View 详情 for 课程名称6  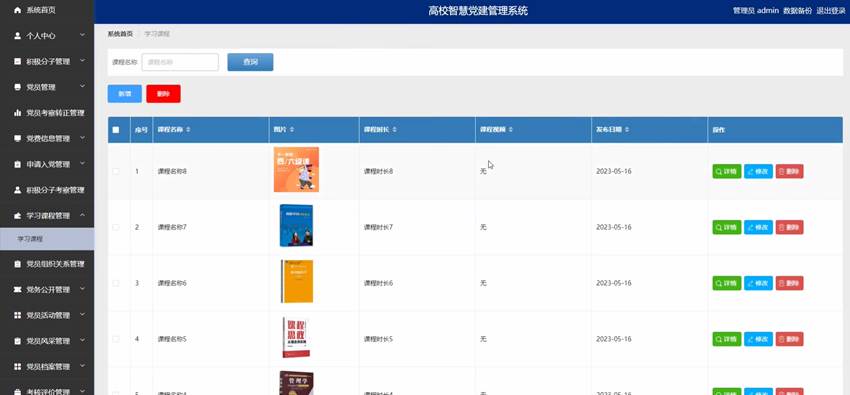726,283
